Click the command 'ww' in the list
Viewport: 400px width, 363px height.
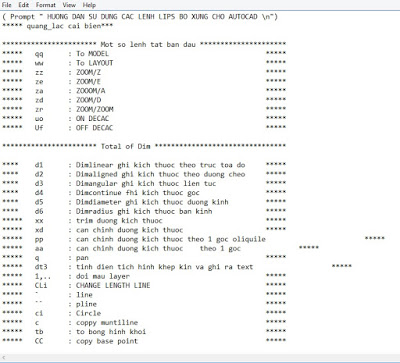coord(39,63)
